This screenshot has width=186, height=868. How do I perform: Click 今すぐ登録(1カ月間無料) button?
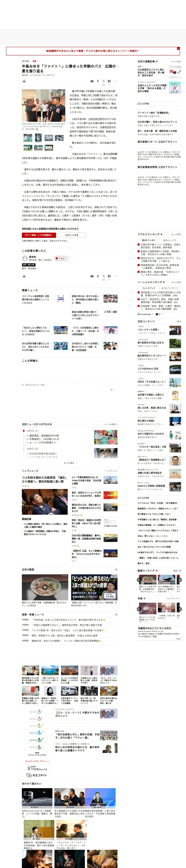point(39,235)
